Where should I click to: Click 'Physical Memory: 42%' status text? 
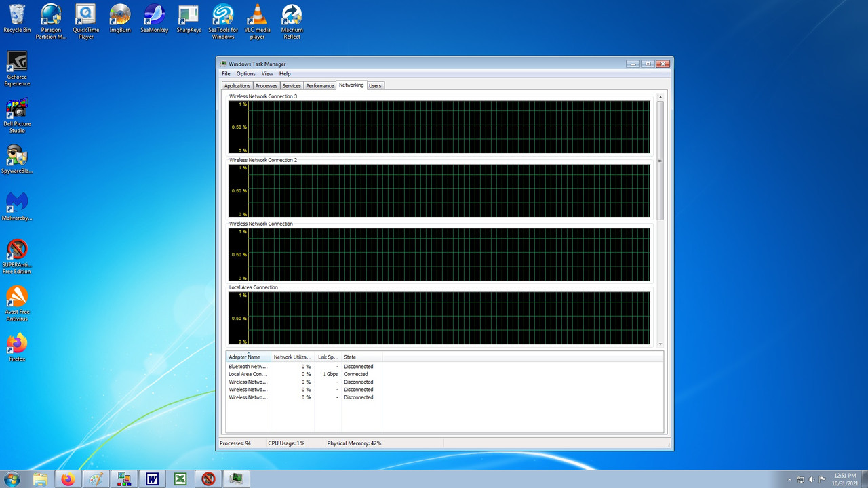[x=354, y=443]
